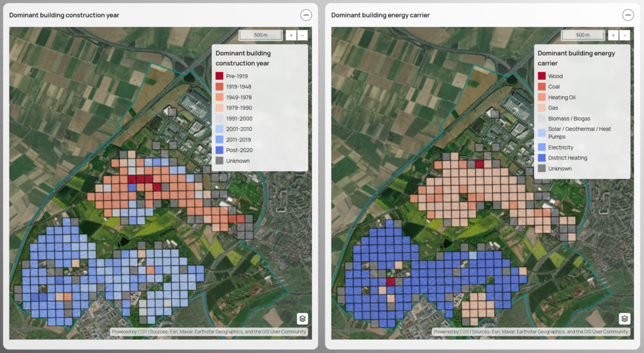
Task: Click the 500 m scale bar on energy carrier map
Action: (582, 35)
